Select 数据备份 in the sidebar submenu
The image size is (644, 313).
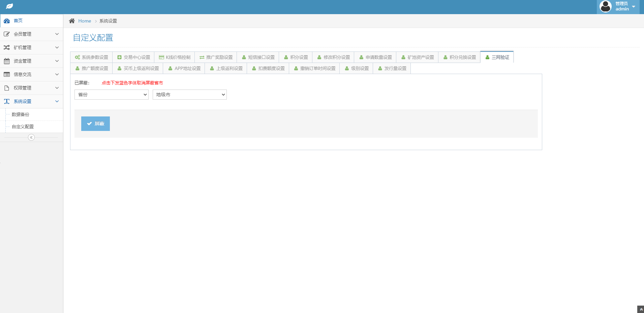pos(21,114)
